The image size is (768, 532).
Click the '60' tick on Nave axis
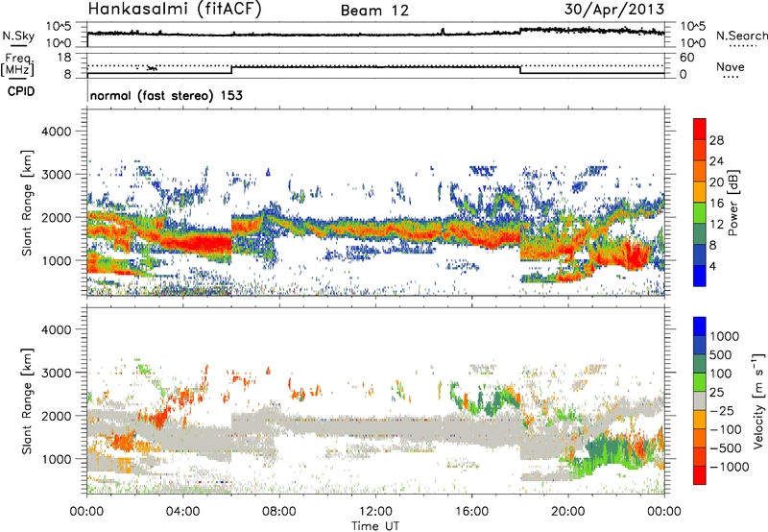click(686, 58)
